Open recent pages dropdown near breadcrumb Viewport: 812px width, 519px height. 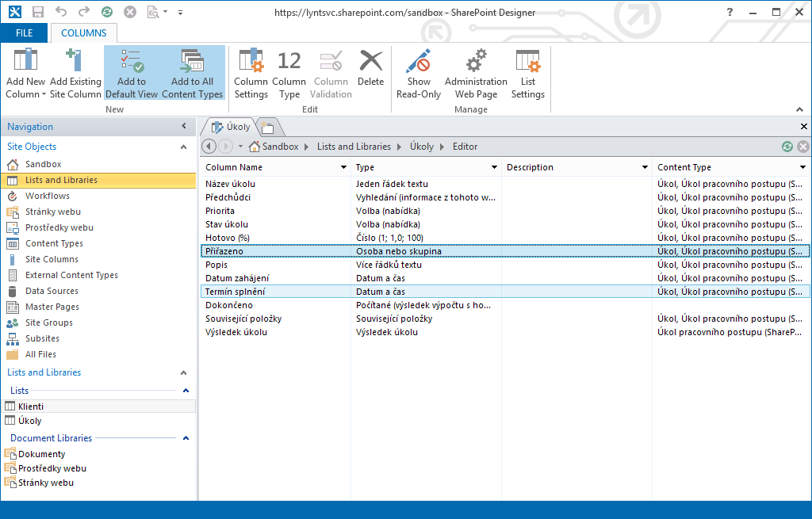click(240, 147)
